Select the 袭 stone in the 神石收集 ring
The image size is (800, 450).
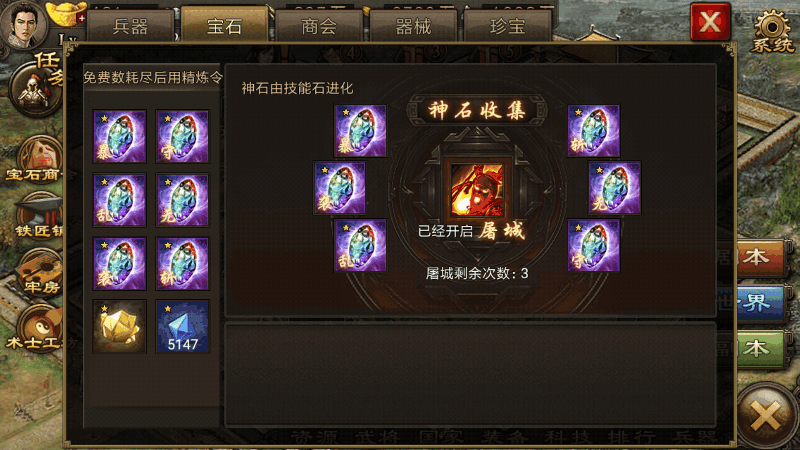coord(339,188)
